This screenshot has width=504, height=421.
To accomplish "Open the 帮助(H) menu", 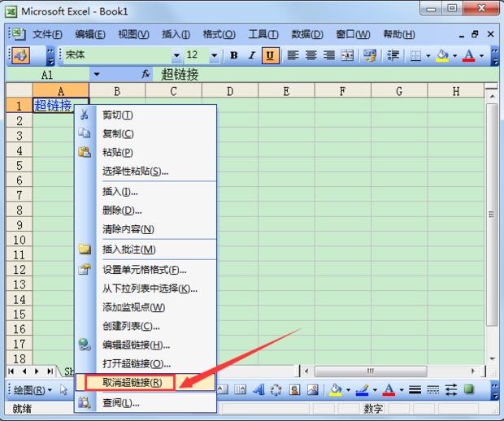I will pos(399,34).
